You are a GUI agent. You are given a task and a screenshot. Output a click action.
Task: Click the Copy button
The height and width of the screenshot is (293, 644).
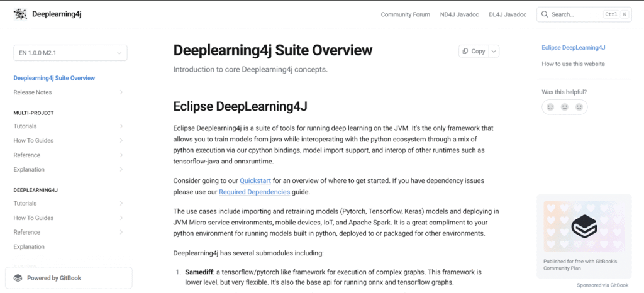pyautogui.click(x=474, y=52)
